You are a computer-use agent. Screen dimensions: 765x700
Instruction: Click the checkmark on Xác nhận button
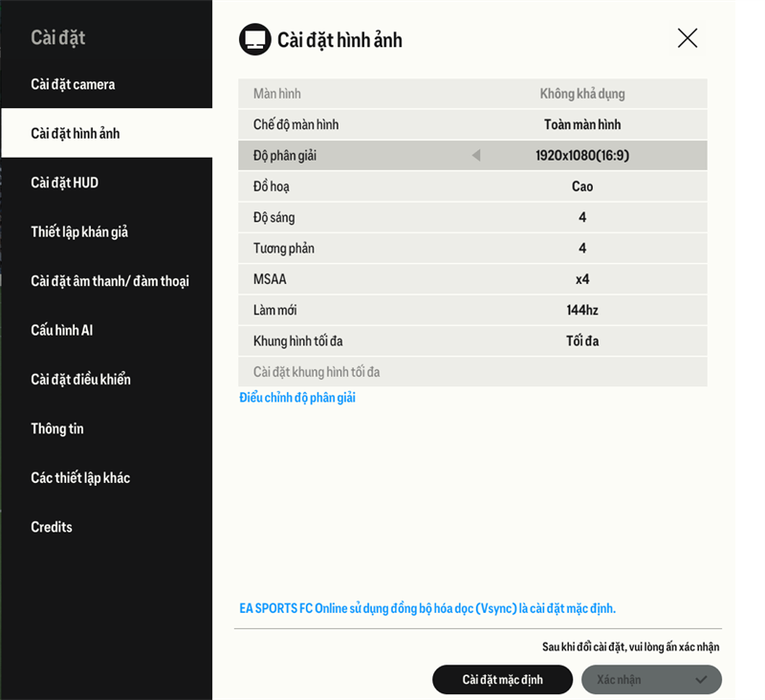tap(701, 680)
